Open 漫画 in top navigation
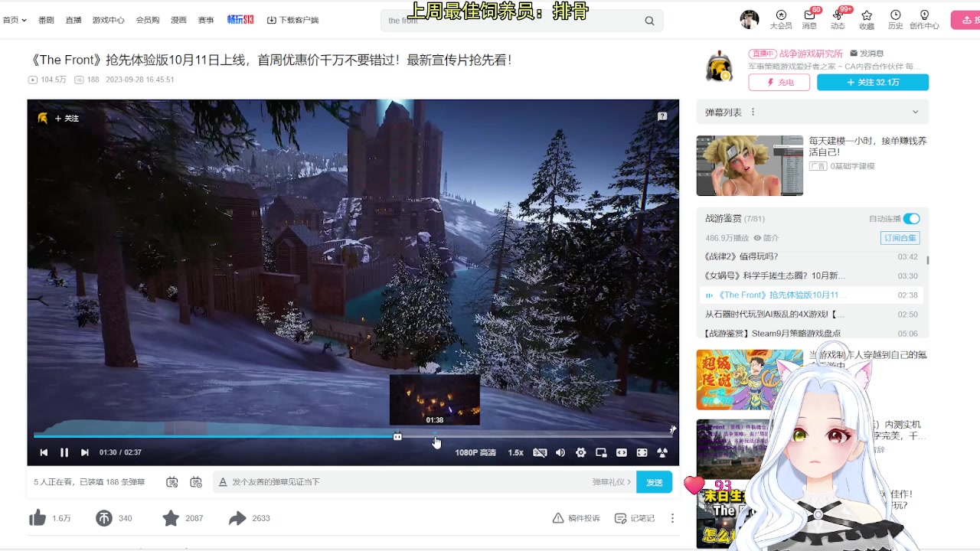 pos(178,20)
